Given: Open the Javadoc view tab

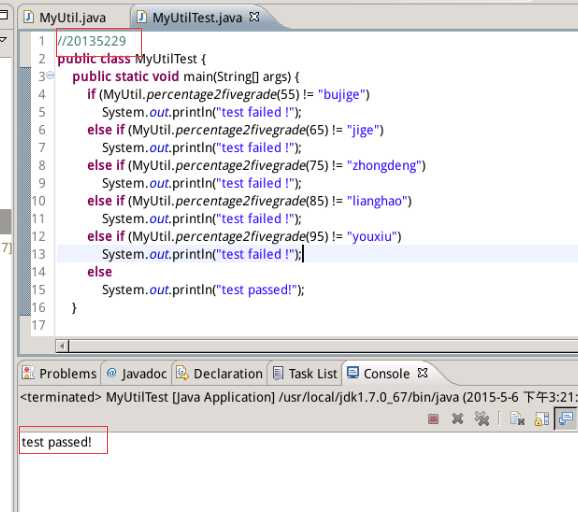Looking at the screenshot, I should pos(137,373).
